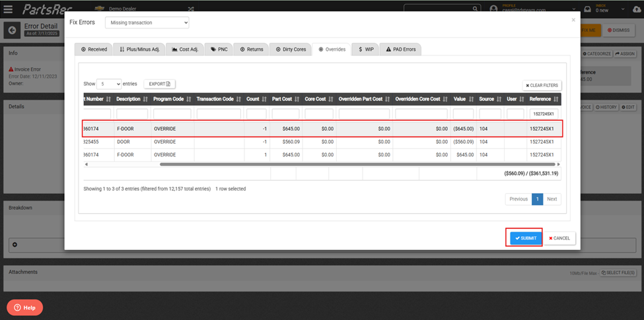Click the Assign button

pos(626,53)
